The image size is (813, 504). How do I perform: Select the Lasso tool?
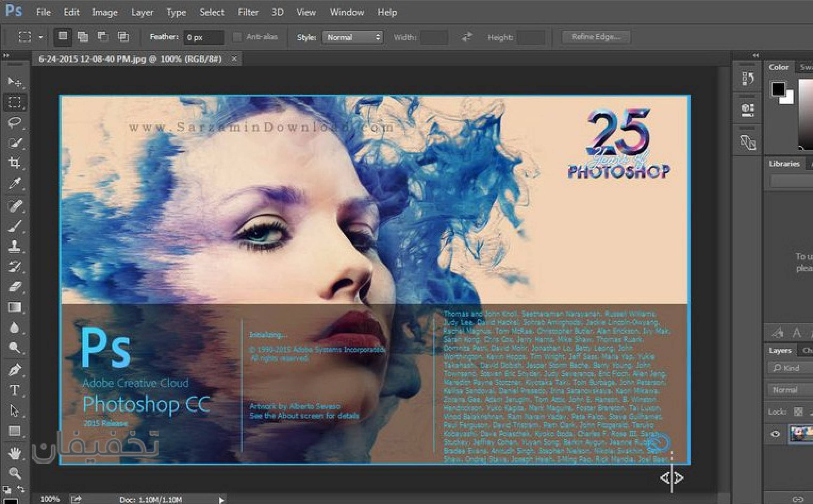(x=14, y=122)
